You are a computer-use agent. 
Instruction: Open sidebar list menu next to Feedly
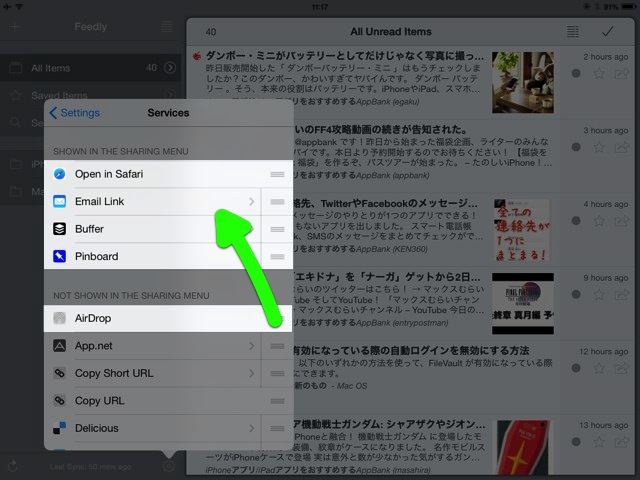167,27
